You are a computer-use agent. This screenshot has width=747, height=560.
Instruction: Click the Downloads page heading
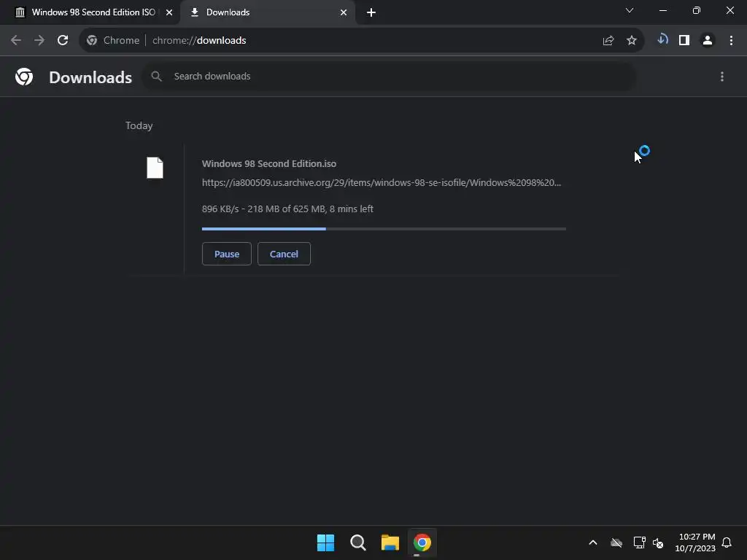pyautogui.click(x=90, y=77)
